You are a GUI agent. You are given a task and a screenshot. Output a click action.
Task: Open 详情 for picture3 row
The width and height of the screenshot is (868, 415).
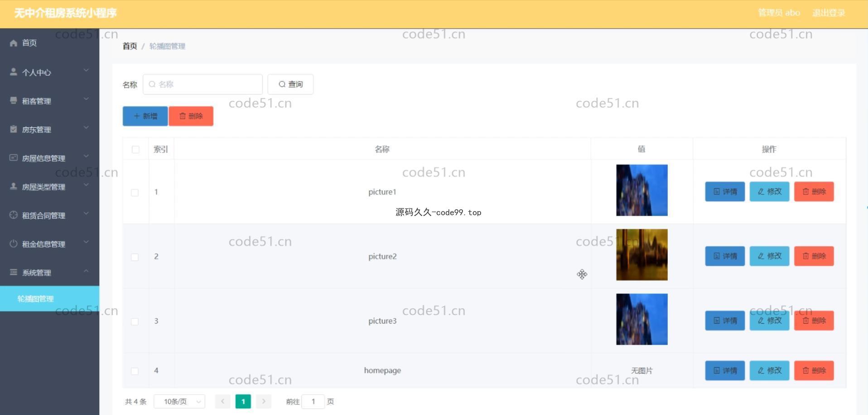pyautogui.click(x=725, y=320)
